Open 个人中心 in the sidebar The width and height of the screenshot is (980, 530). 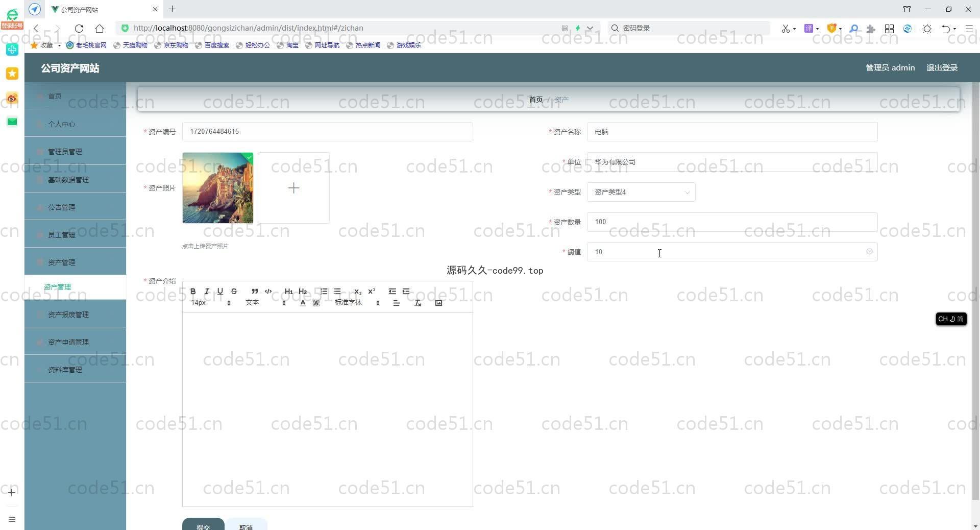pyautogui.click(x=75, y=124)
